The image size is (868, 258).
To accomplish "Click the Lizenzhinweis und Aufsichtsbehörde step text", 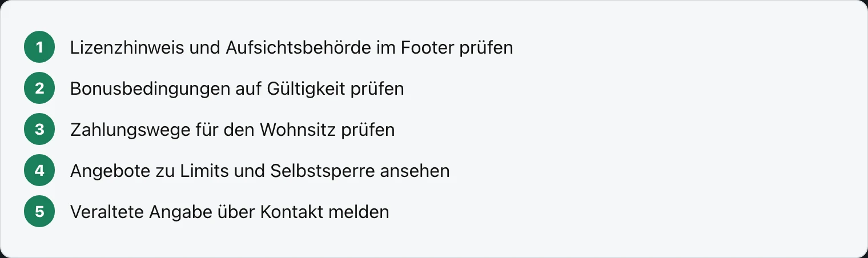I will pyautogui.click(x=291, y=48).
